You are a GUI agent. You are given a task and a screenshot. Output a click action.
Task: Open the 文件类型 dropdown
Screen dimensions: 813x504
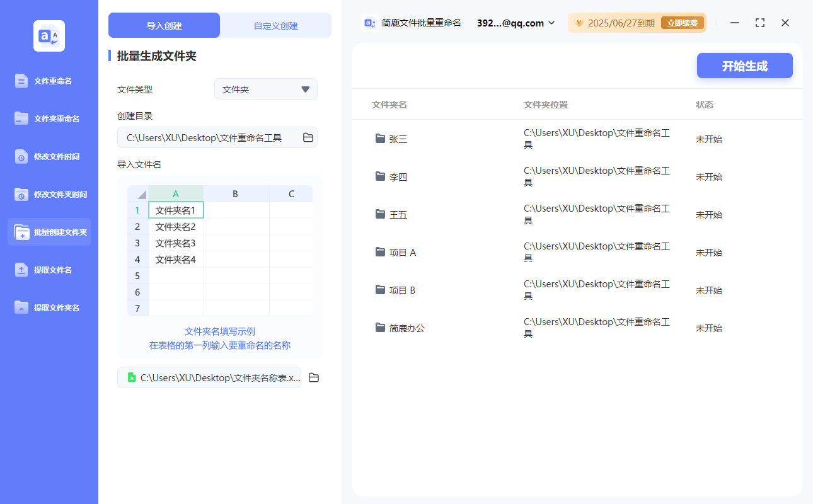tap(265, 89)
